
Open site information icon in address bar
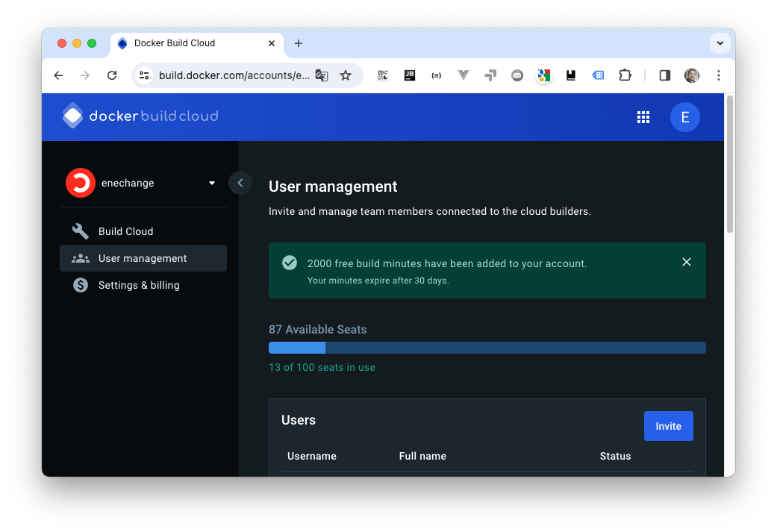point(144,75)
